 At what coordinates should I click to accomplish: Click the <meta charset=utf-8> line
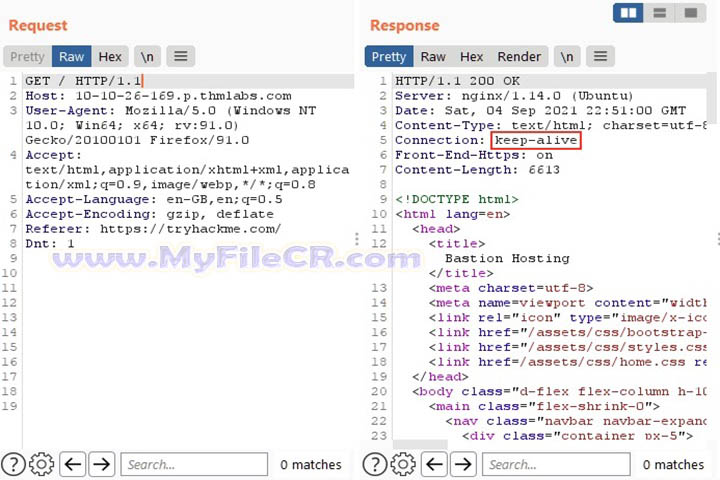point(511,288)
